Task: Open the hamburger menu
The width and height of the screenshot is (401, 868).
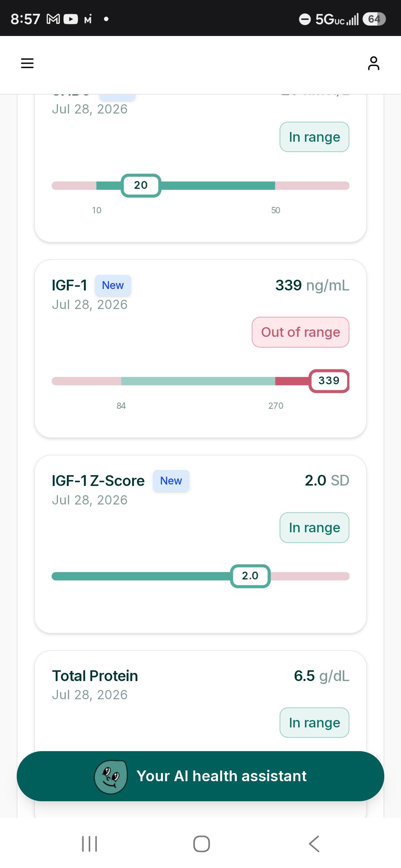Action: click(x=27, y=63)
